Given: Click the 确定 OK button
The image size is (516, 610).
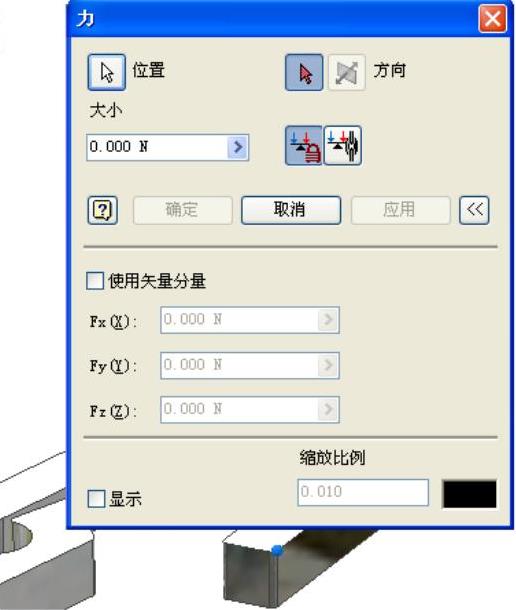Looking at the screenshot, I should (183, 210).
